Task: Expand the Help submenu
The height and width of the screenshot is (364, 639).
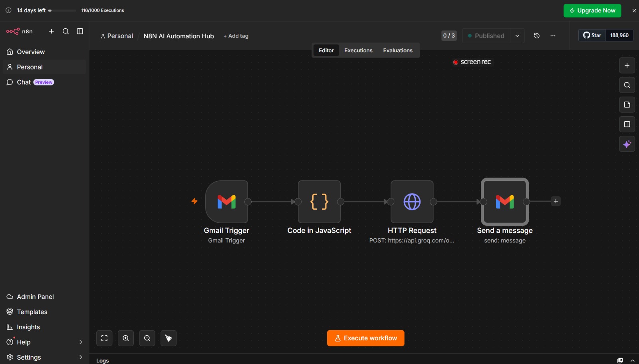Action: coord(81,342)
